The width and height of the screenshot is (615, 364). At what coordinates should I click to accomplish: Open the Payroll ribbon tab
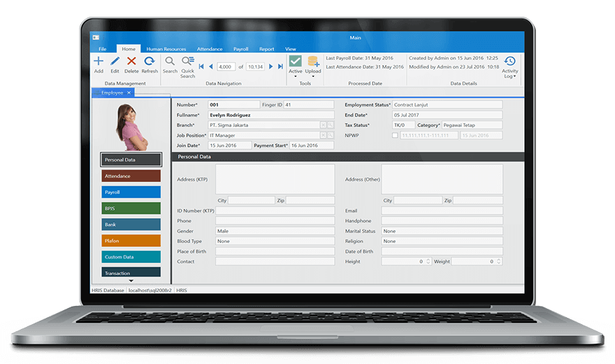point(241,50)
